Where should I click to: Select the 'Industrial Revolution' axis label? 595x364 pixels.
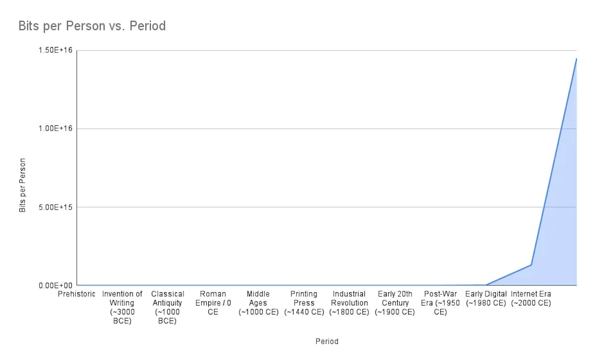(349, 303)
